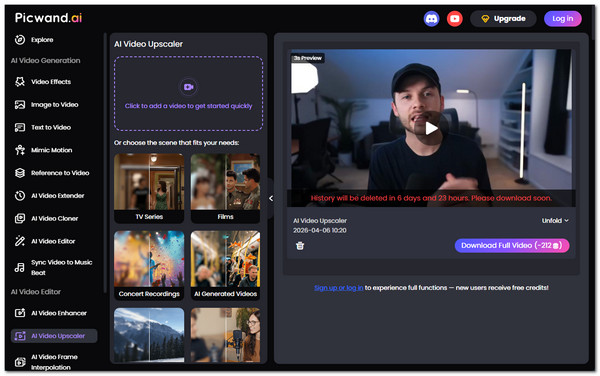The height and width of the screenshot is (376, 600).
Task: Select the Sync Video to Music Beat icon
Action: (x=20, y=267)
